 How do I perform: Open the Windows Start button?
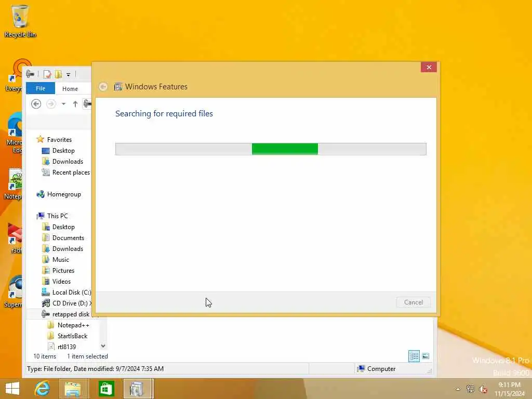(x=12, y=389)
